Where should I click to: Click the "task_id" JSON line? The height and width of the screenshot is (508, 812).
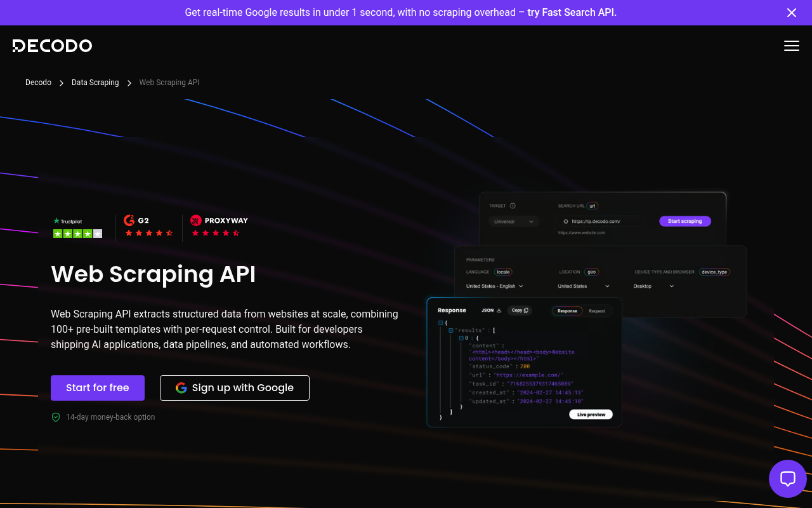(521, 384)
